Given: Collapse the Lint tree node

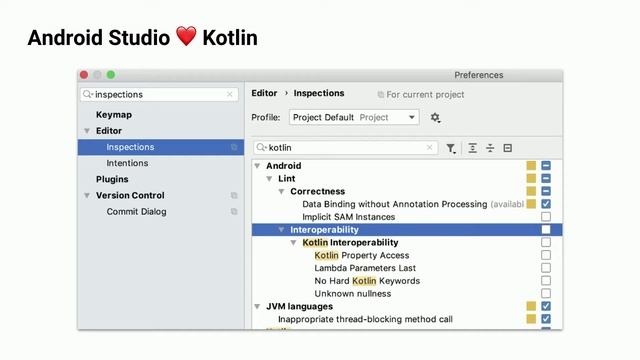Looking at the screenshot, I should tap(269, 179).
